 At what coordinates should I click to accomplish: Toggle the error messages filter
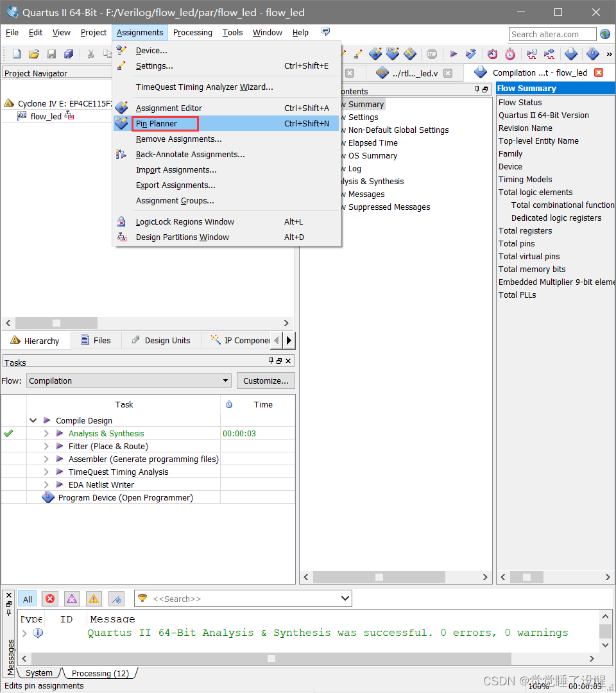50,599
